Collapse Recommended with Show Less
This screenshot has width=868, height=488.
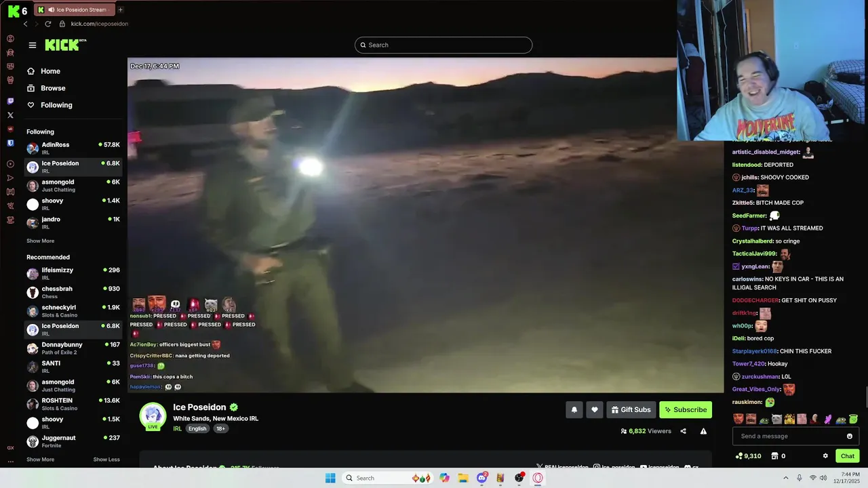click(x=106, y=460)
